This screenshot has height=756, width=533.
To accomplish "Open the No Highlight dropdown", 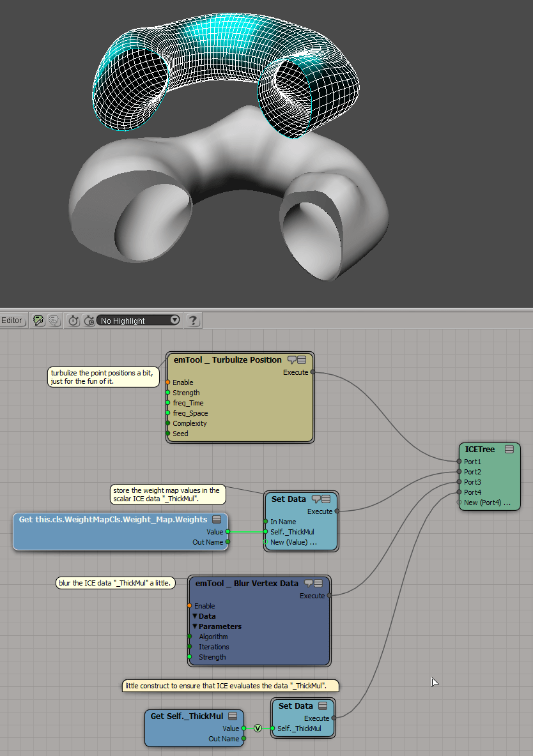I will point(139,321).
